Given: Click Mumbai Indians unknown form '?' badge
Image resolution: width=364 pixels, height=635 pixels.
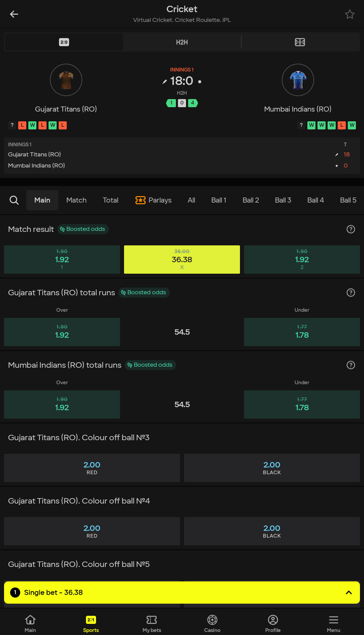Looking at the screenshot, I should click(301, 125).
